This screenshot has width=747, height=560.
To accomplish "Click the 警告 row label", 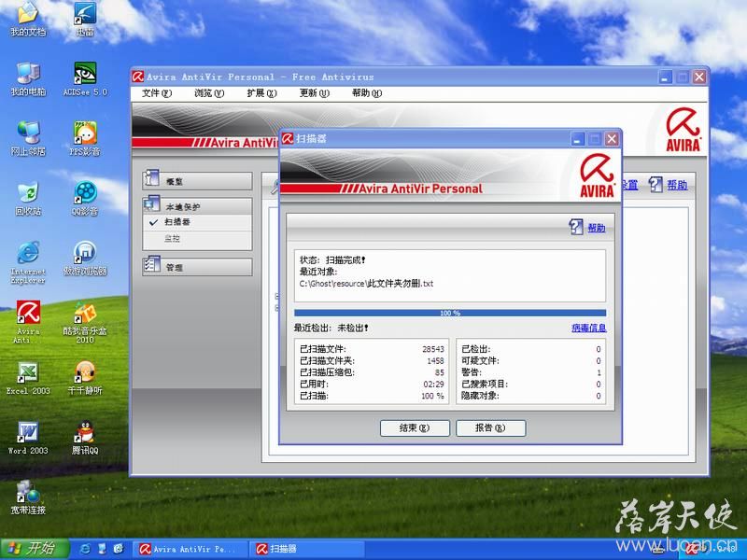I will 472,372.
